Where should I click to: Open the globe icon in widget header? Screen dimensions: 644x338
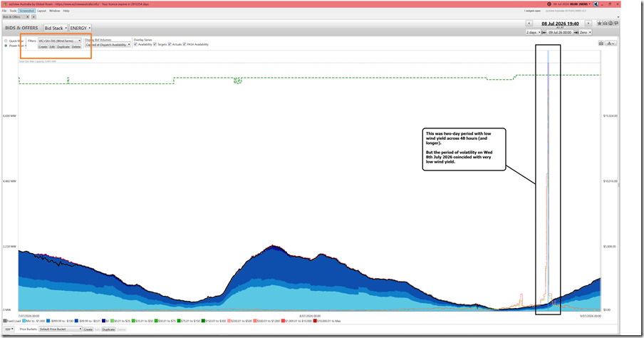pyautogui.click(x=611, y=23)
